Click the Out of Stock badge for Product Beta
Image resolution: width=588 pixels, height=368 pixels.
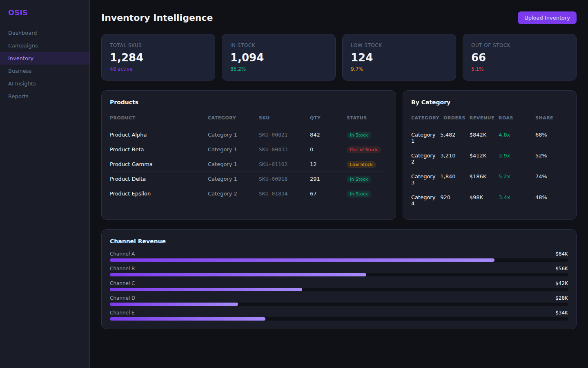[x=364, y=150]
